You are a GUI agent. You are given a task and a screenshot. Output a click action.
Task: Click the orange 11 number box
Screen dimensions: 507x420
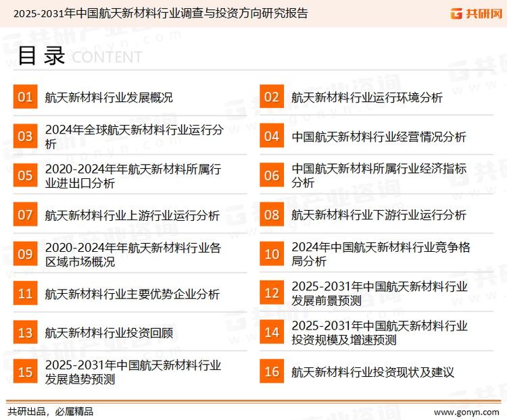[25, 293]
